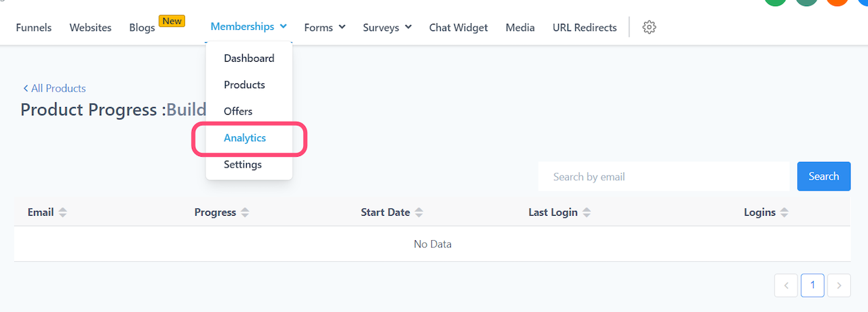Select page 1 in pagination

(812, 286)
